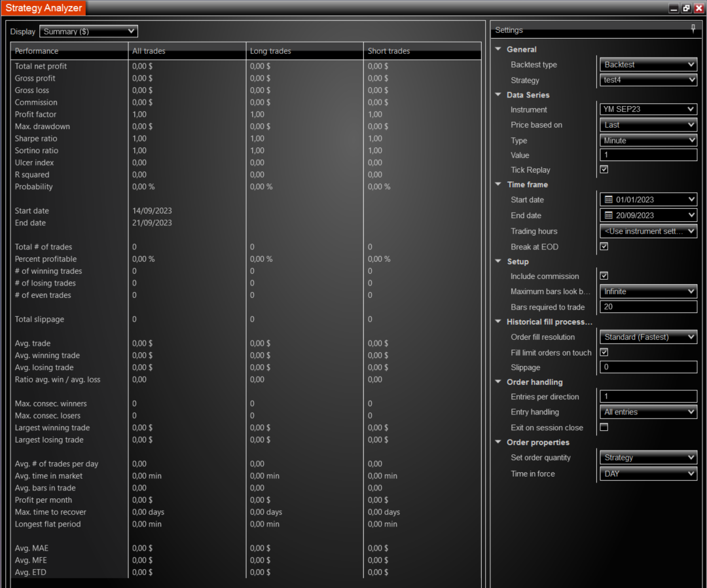Image resolution: width=707 pixels, height=588 pixels.
Task: Toggle Fill limit orders on touch
Action: (604, 352)
